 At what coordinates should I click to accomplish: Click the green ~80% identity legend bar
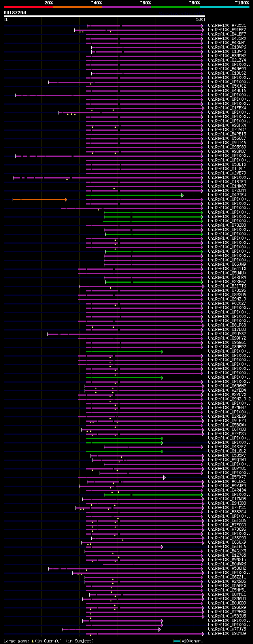(x=175, y=7)
